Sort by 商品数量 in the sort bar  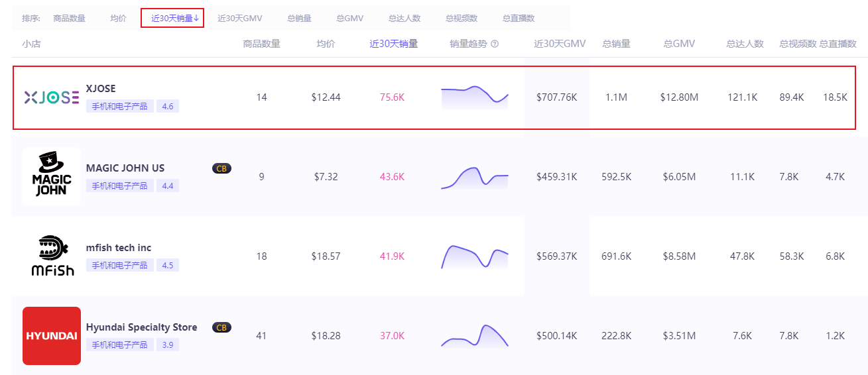coord(69,19)
